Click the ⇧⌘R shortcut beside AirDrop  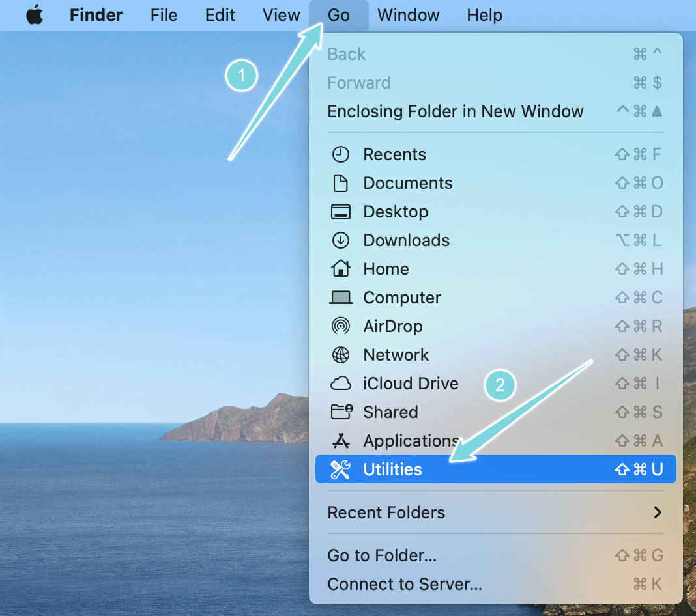(x=639, y=326)
